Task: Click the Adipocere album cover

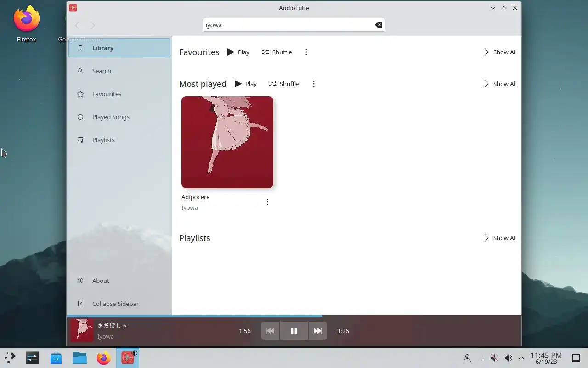Action: (x=227, y=142)
